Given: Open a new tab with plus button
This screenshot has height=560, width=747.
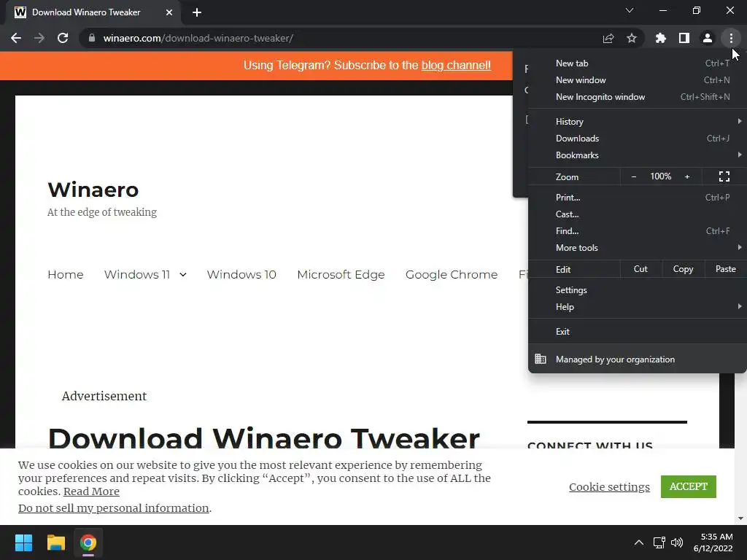Looking at the screenshot, I should pyautogui.click(x=197, y=12).
